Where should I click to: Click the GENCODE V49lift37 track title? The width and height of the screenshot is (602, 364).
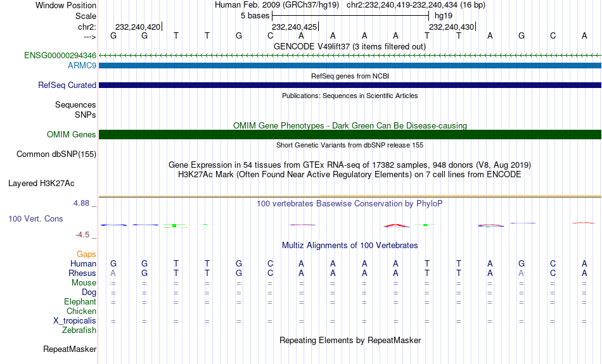pos(349,46)
